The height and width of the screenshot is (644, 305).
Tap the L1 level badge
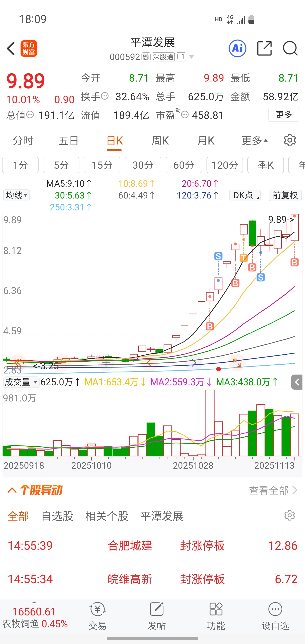click(181, 57)
